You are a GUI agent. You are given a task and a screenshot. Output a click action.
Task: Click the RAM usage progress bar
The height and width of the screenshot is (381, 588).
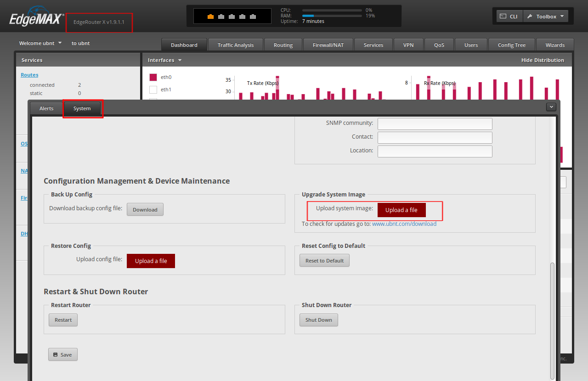(332, 16)
